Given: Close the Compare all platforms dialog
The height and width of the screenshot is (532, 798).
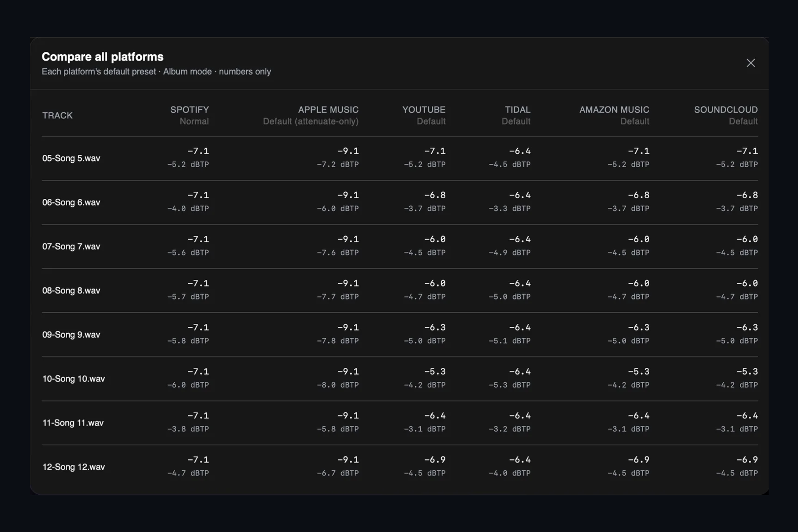Looking at the screenshot, I should [x=750, y=63].
